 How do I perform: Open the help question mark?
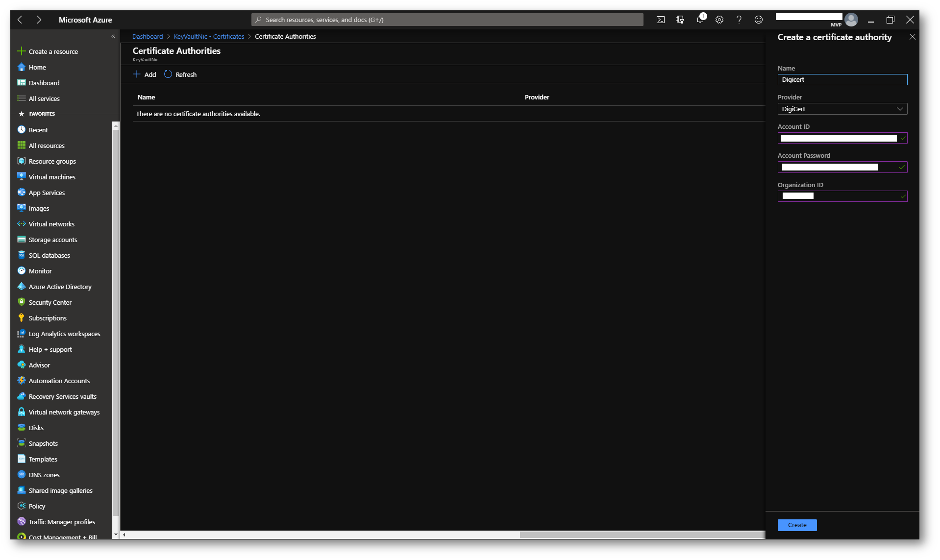point(739,20)
